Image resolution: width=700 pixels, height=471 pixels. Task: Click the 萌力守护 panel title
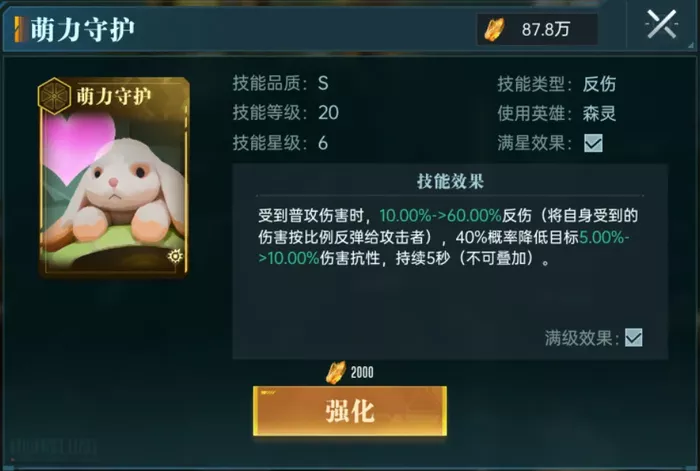[x=83, y=29]
